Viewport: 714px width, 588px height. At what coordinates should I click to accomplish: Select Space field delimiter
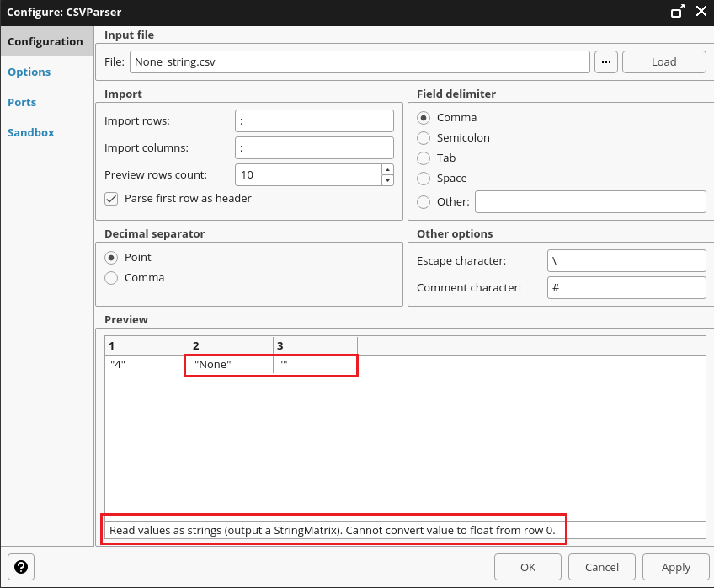click(424, 179)
